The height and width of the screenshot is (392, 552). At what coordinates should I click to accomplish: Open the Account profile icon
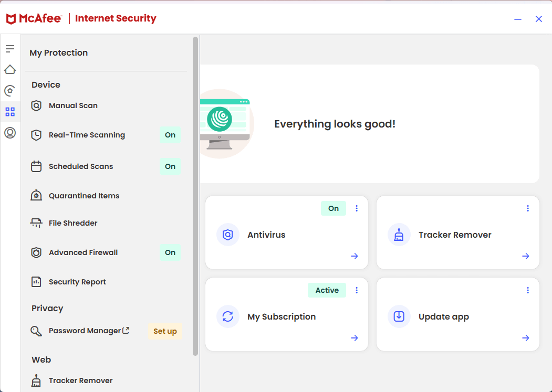(x=9, y=133)
